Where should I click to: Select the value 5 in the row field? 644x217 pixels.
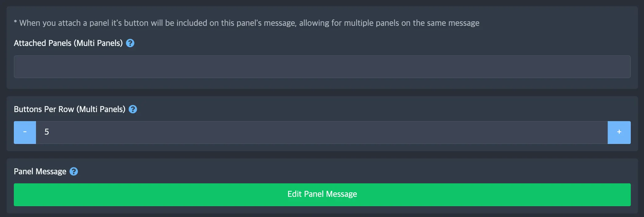[x=47, y=132]
